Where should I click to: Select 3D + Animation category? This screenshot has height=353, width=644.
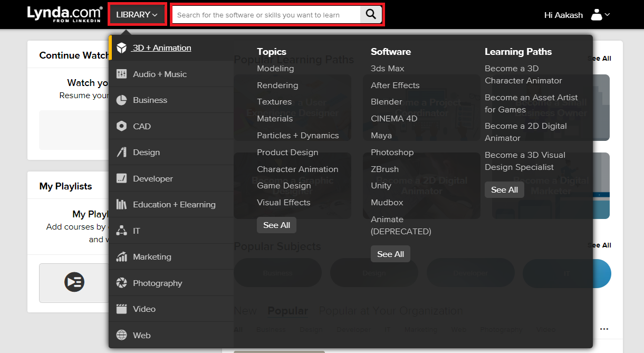tap(171, 48)
